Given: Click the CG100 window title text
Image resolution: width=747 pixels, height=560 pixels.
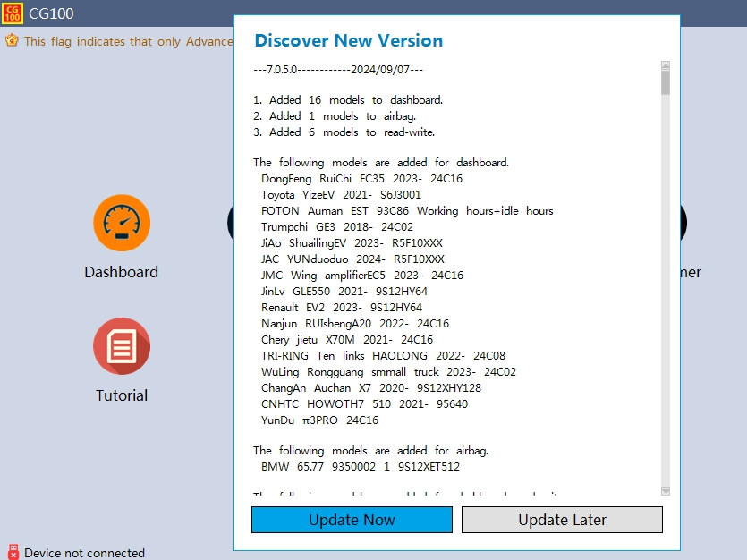Looking at the screenshot, I should (x=51, y=13).
